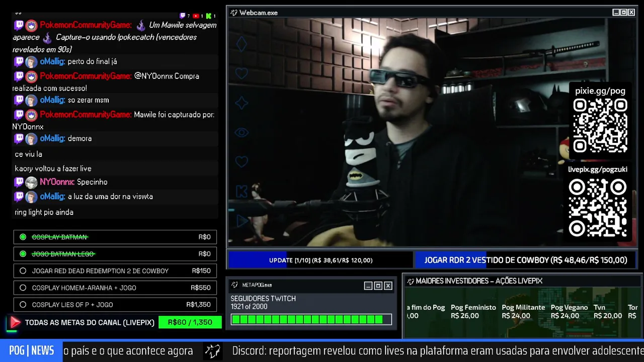
Task: Toggle the COSPLAY BATMAN goal radio button
Action: click(23, 237)
